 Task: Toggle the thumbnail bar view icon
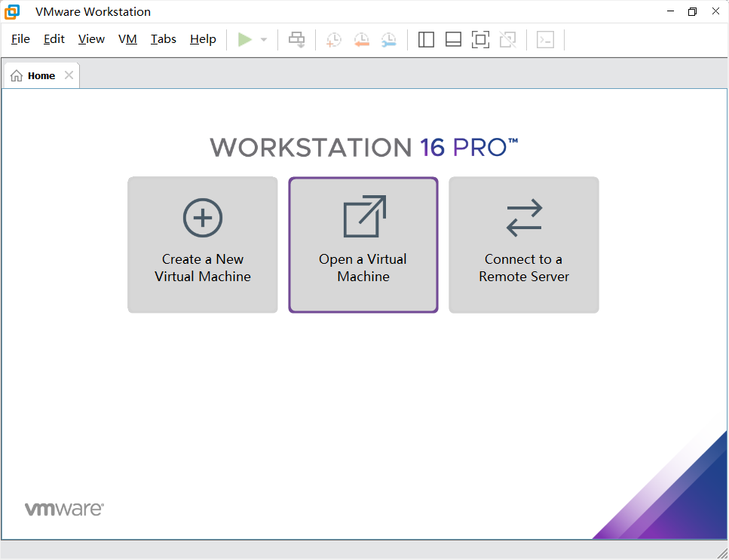pyautogui.click(x=453, y=39)
